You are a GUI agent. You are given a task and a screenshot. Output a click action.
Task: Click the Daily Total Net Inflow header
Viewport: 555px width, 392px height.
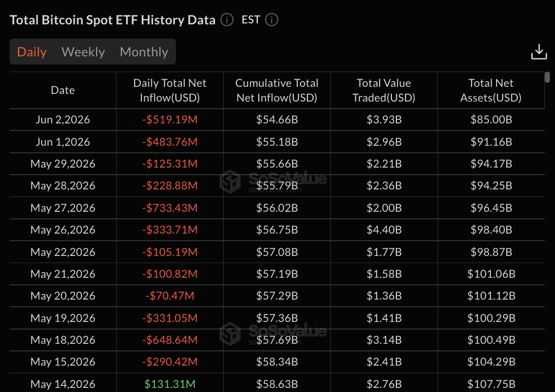[170, 90]
